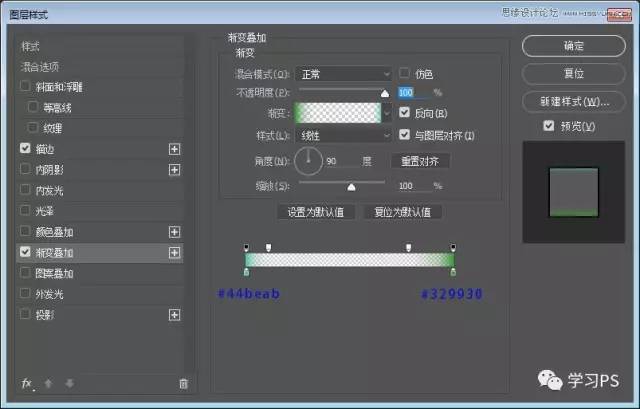The height and width of the screenshot is (409, 640).
Task: Enable the 仿色 dither checkbox
Action: [x=405, y=74]
